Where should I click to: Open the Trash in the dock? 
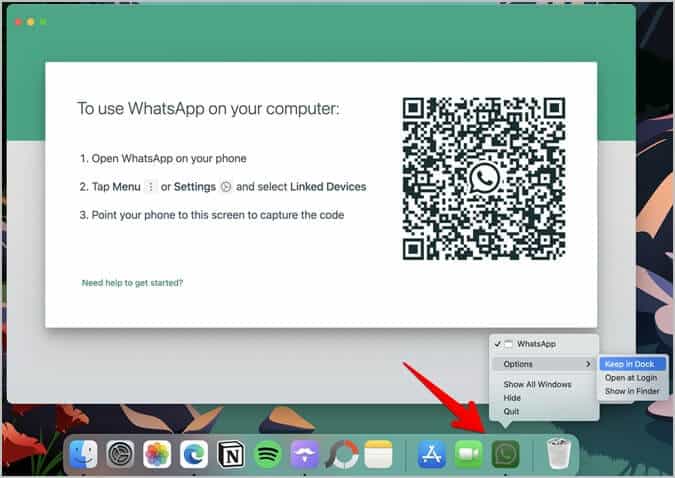(559, 453)
